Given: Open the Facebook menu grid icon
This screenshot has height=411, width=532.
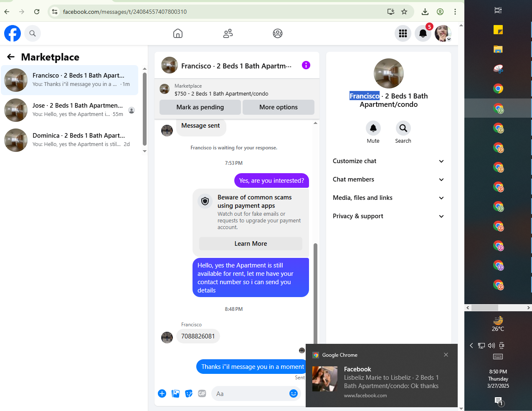Looking at the screenshot, I should (403, 33).
